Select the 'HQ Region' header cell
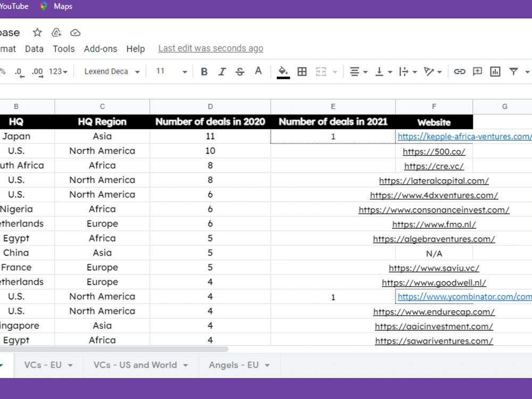 (x=102, y=122)
